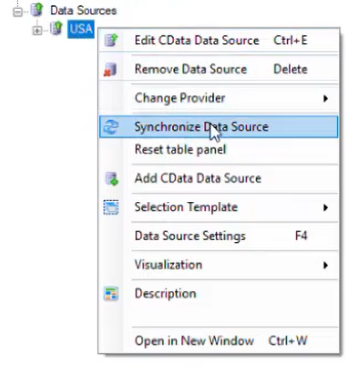The width and height of the screenshot is (360, 367).
Task: Click the Selection Template submenu arrow
Action: [x=325, y=208]
